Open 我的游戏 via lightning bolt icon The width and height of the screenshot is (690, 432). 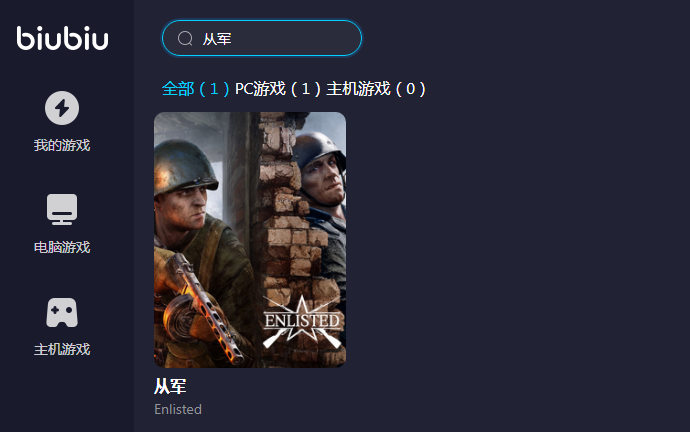(x=62, y=108)
